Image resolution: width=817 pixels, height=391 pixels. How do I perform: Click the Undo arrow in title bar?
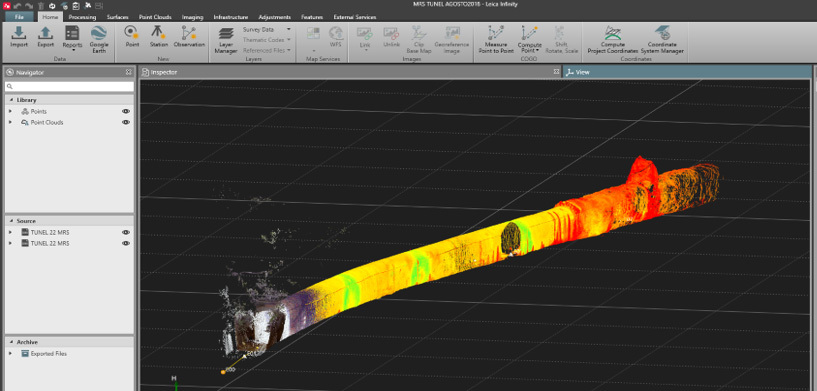17,6
